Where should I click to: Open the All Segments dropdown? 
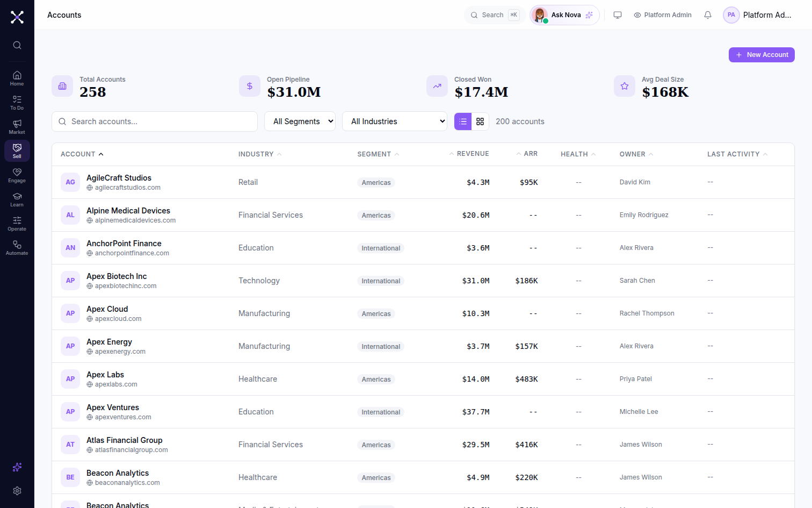click(x=300, y=121)
